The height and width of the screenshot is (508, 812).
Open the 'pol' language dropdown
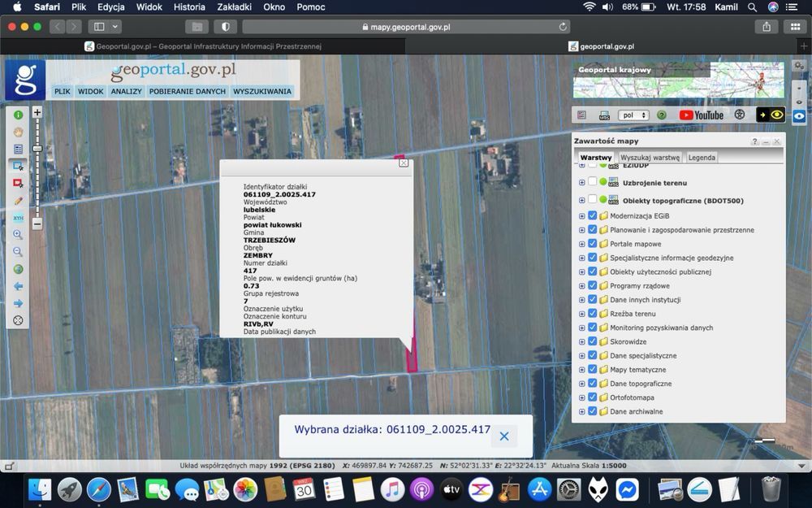pyautogui.click(x=633, y=115)
